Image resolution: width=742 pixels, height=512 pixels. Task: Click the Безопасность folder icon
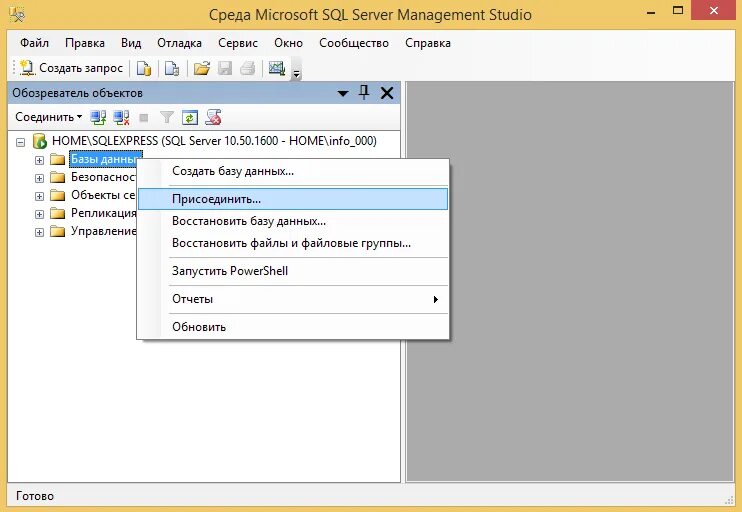click(57, 177)
